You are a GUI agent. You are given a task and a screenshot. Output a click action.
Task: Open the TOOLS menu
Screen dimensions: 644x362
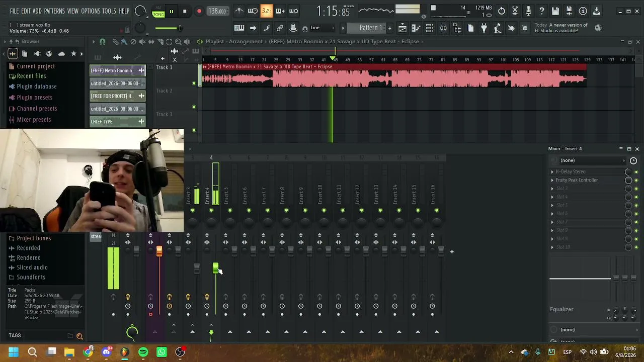[109, 11]
